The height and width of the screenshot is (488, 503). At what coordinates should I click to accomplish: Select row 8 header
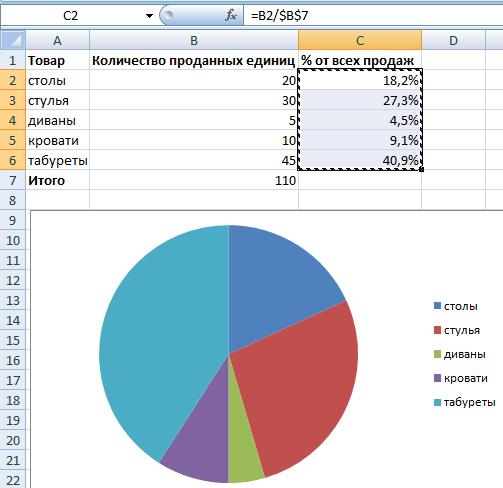point(13,200)
